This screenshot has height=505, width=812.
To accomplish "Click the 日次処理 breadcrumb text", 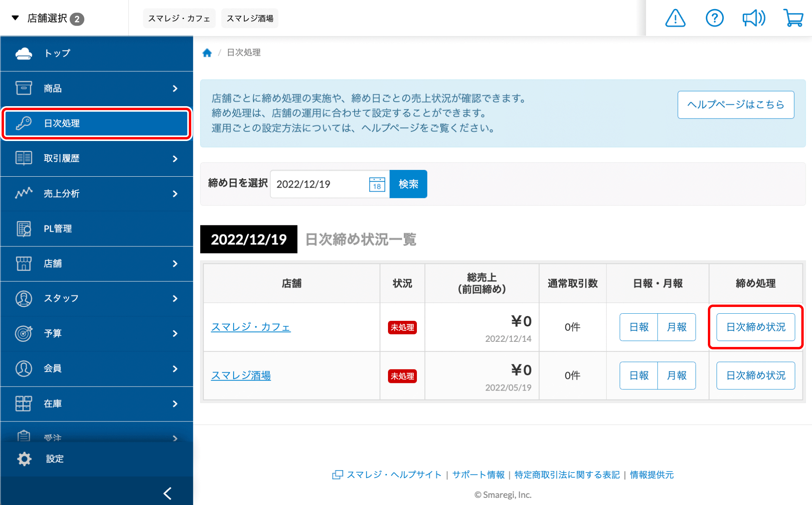I will click(x=243, y=53).
